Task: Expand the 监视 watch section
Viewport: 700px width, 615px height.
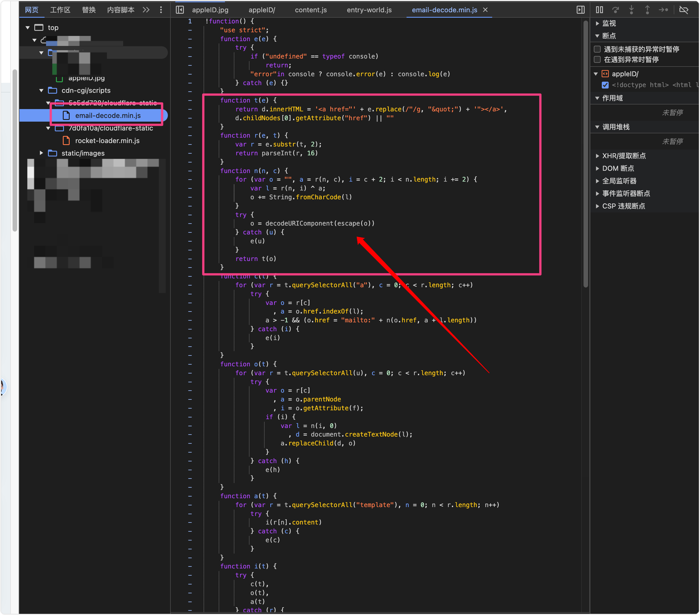Action: (598, 23)
